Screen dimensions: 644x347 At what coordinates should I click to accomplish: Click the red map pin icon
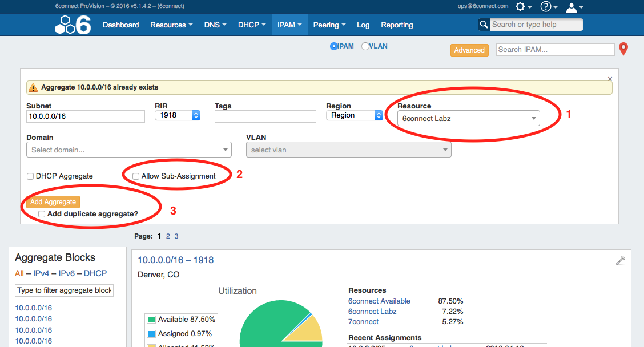(623, 49)
